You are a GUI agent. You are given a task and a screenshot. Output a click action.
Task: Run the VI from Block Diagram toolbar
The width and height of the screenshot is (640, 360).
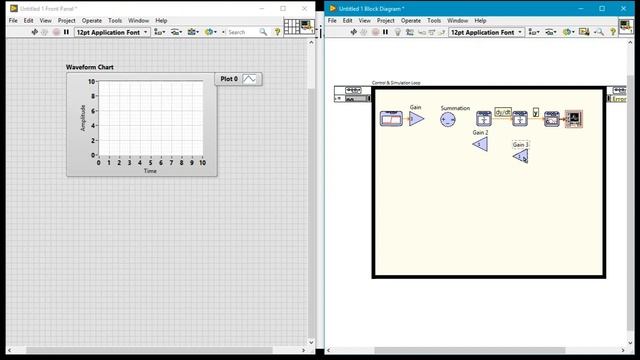pos(353,32)
